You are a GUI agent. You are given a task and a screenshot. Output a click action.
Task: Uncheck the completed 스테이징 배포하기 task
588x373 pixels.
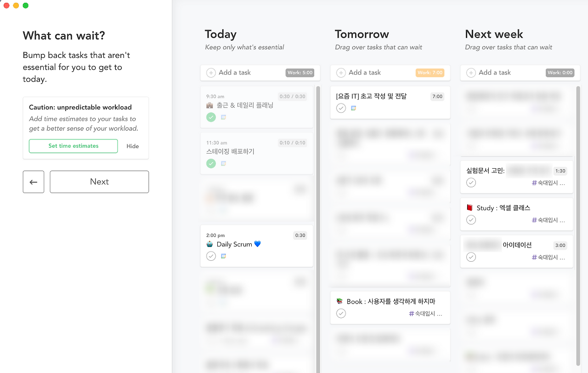[x=211, y=163]
